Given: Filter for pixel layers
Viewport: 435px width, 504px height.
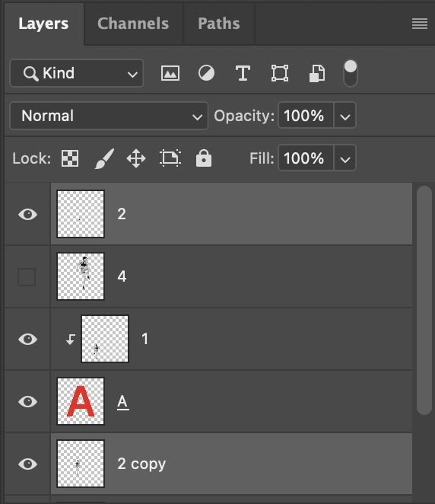Looking at the screenshot, I should coord(170,73).
